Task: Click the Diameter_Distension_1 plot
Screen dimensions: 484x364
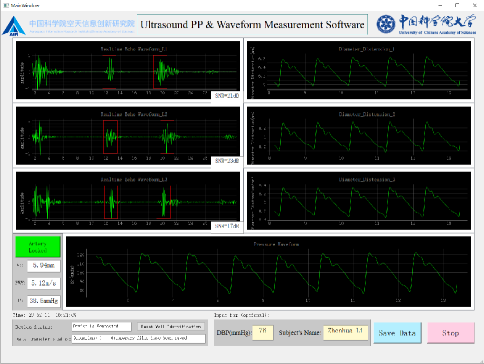Action: [359, 70]
